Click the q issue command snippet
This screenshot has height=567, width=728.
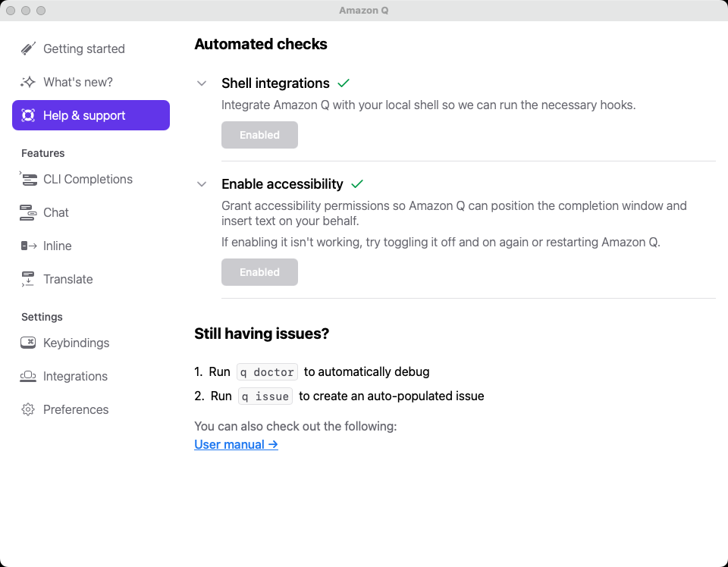point(265,396)
